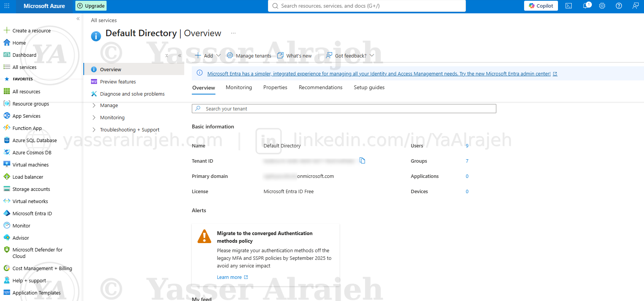Open the ellipsis more options beside title
644x301 pixels.
coord(233,33)
